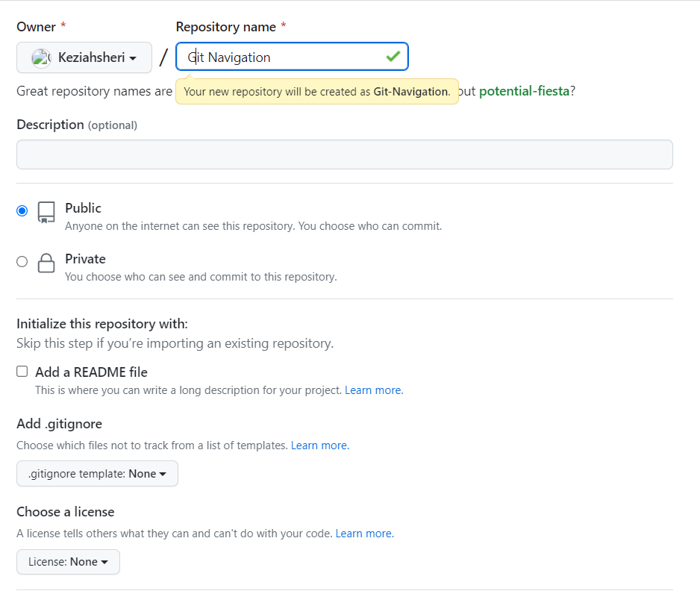Image resolution: width=700 pixels, height=591 pixels.
Task: Click the Repository name input field
Action: (291, 57)
